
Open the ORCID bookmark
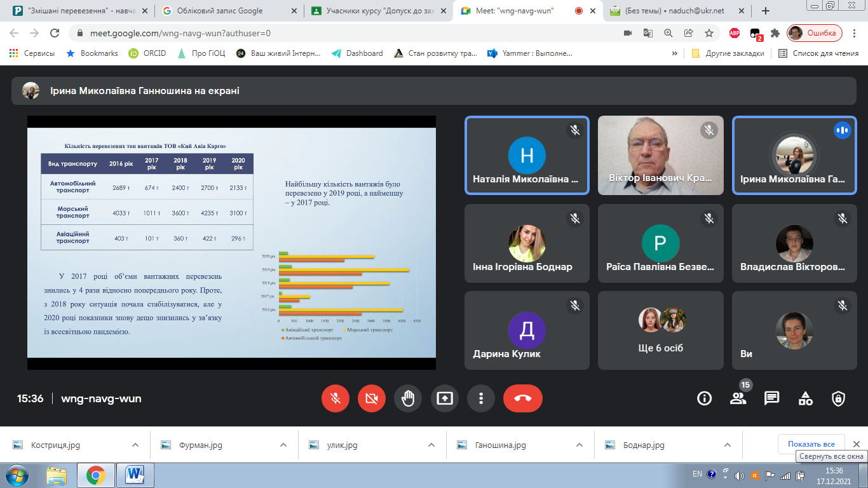[147, 53]
